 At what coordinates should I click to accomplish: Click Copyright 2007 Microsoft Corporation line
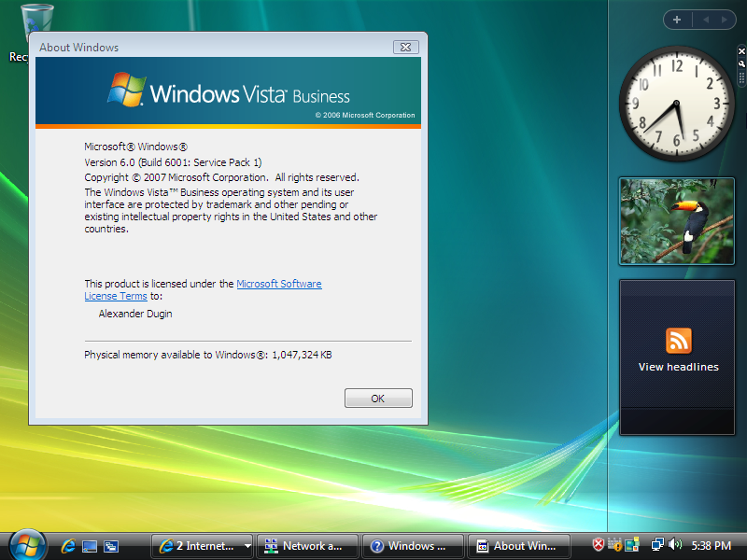click(x=221, y=177)
